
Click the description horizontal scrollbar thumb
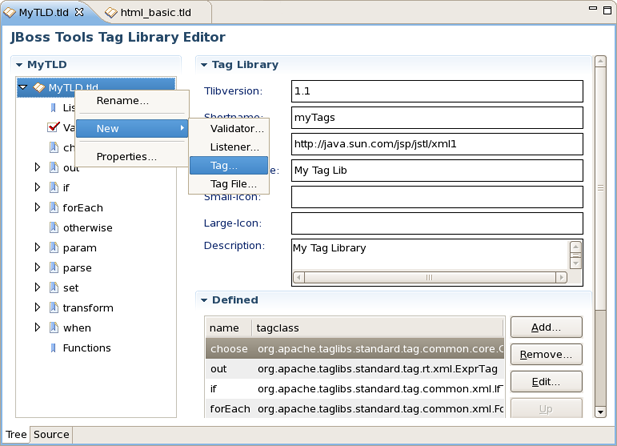(429, 277)
